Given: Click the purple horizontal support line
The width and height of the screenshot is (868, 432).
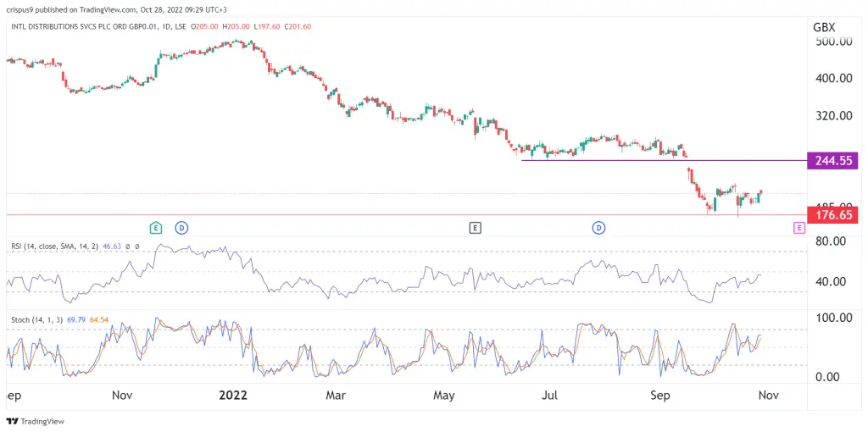Looking at the screenshot, I should click(664, 160).
